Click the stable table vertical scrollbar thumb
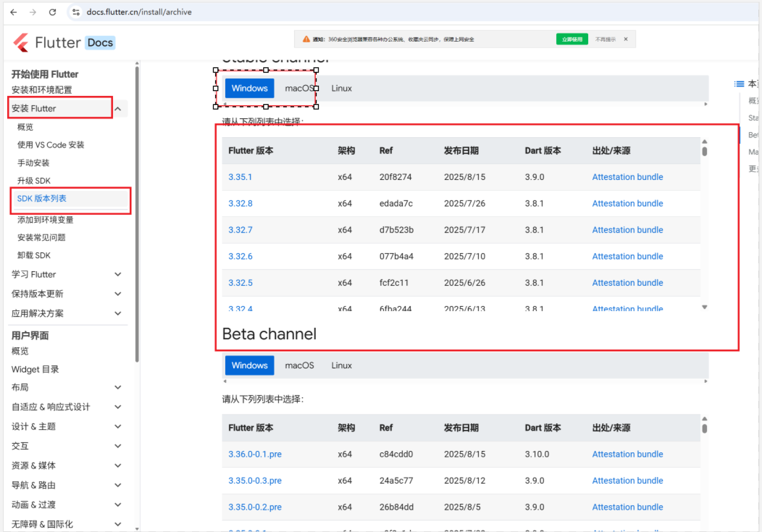 705,151
